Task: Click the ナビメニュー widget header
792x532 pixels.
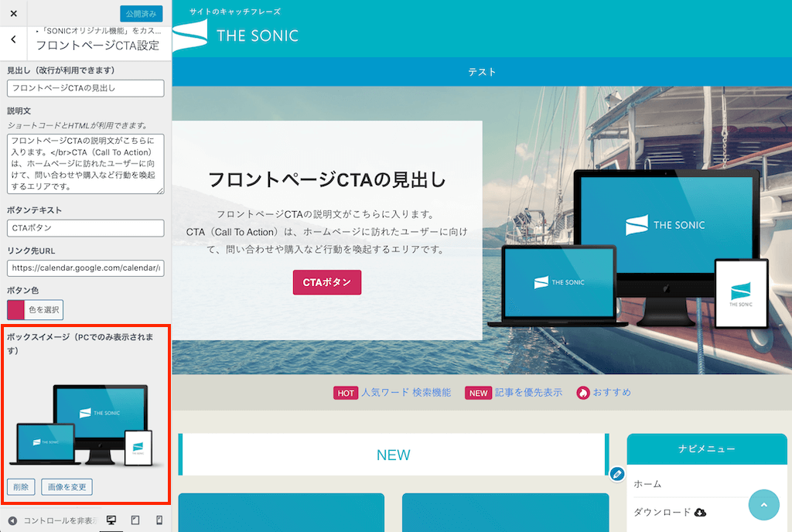Action: (707, 448)
